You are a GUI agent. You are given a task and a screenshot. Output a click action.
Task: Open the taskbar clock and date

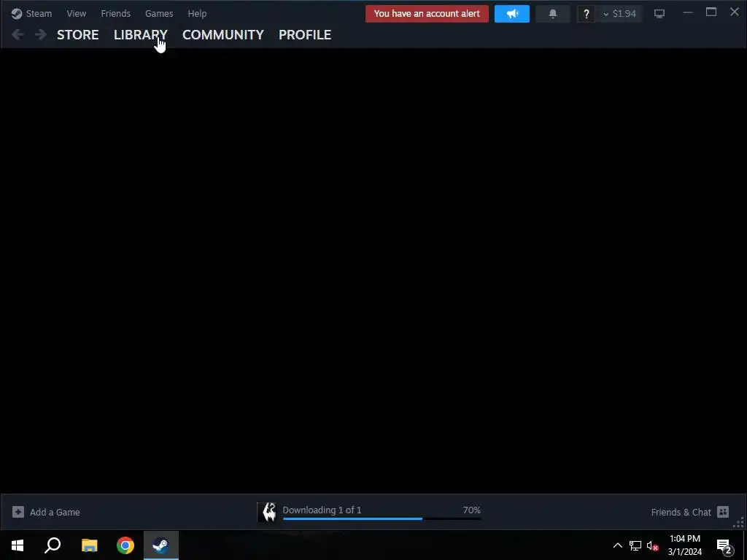[684, 545]
